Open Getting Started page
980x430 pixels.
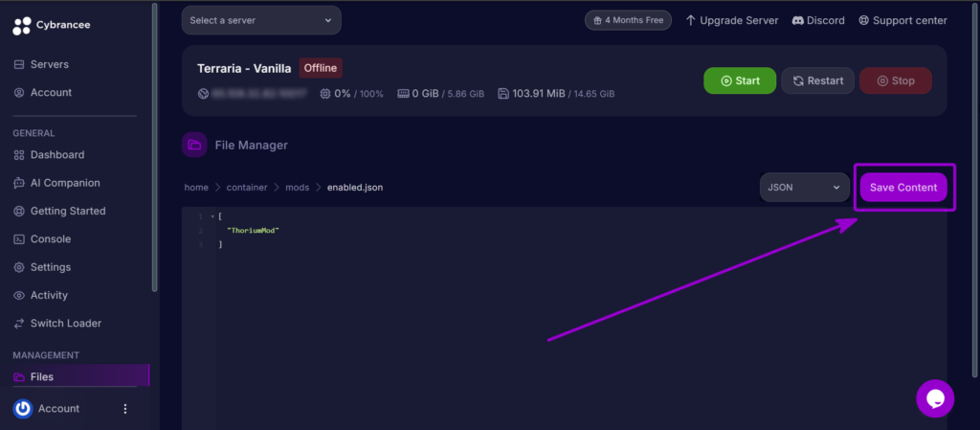click(x=68, y=212)
